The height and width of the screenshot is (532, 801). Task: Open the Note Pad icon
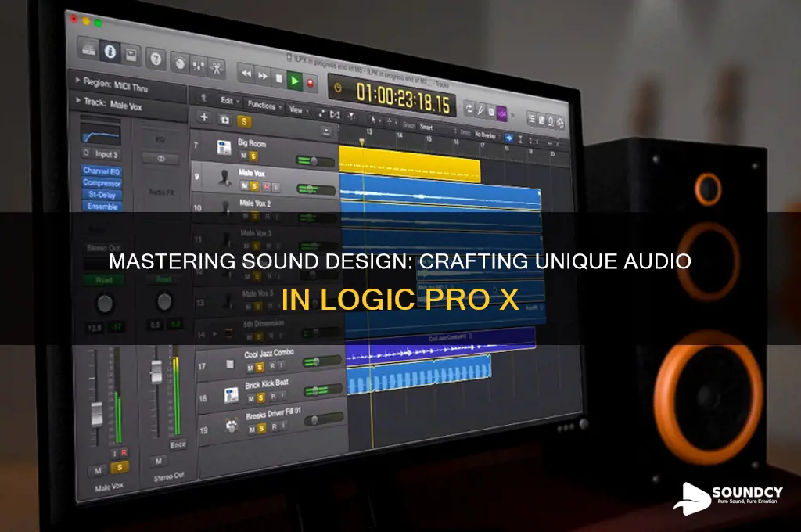point(541,120)
